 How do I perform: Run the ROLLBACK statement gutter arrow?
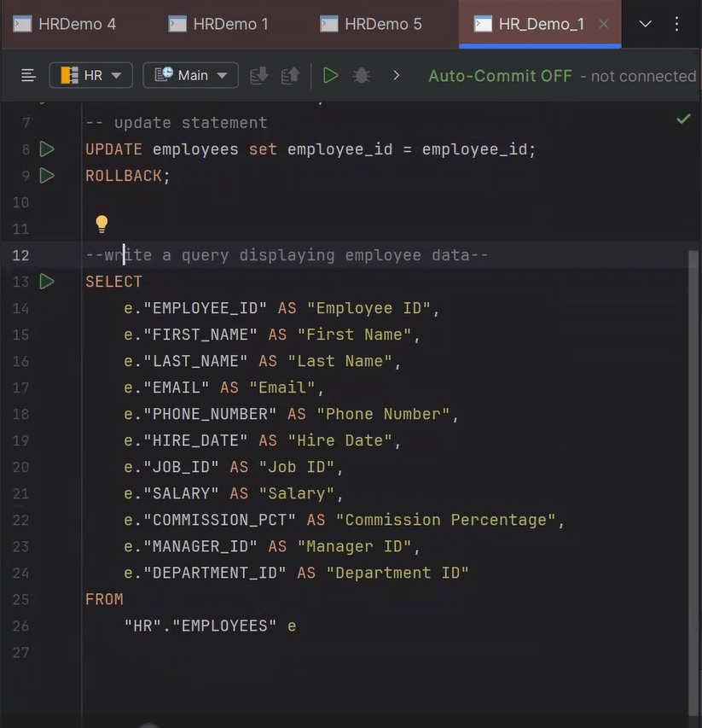tap(47, 176)
